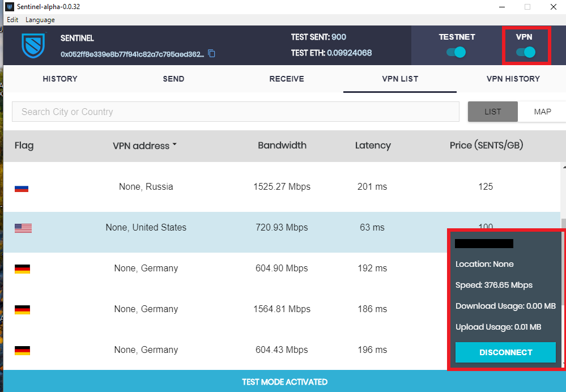This screenshot has height=392, width=566.
Task: Open the VPN HISTORY tab
Action: 513,79
